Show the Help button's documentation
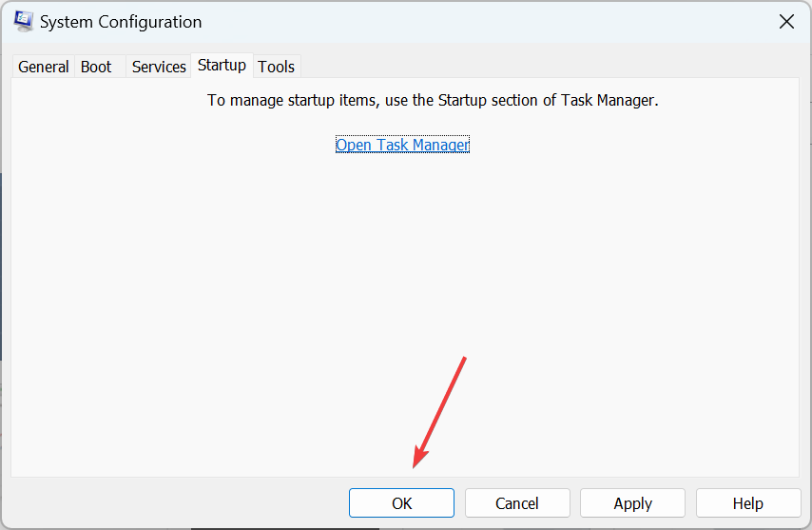 pyautogui.click(x=747, y=503)
